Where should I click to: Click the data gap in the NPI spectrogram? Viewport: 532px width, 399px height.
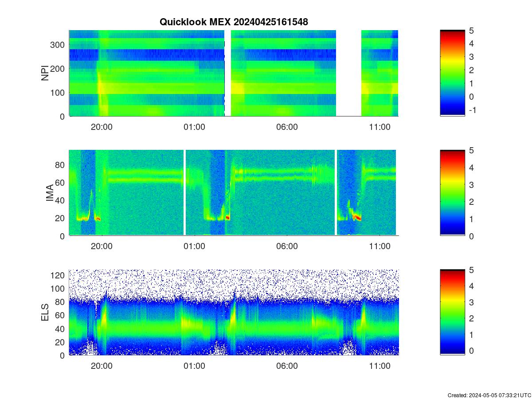348,73
